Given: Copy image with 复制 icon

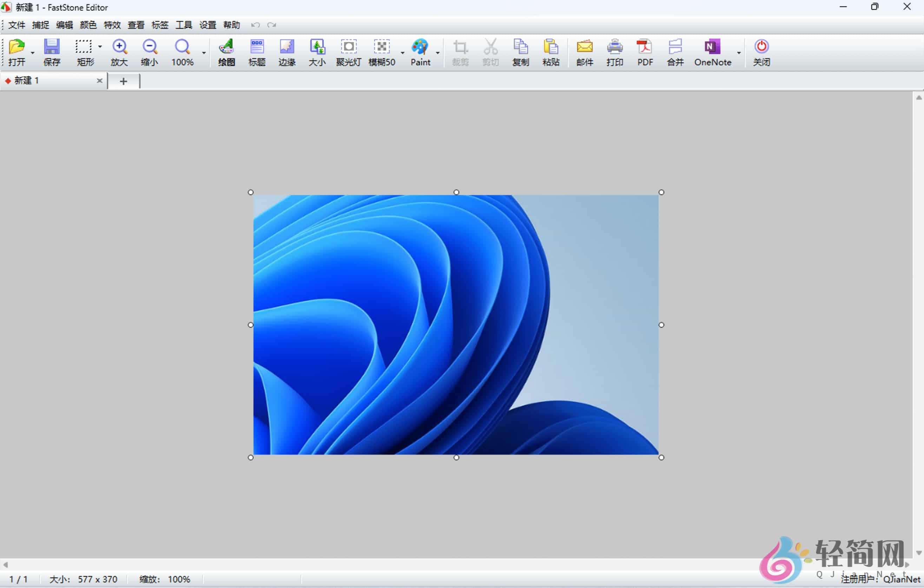Looking at the screenshot, I should click(521, 47).
